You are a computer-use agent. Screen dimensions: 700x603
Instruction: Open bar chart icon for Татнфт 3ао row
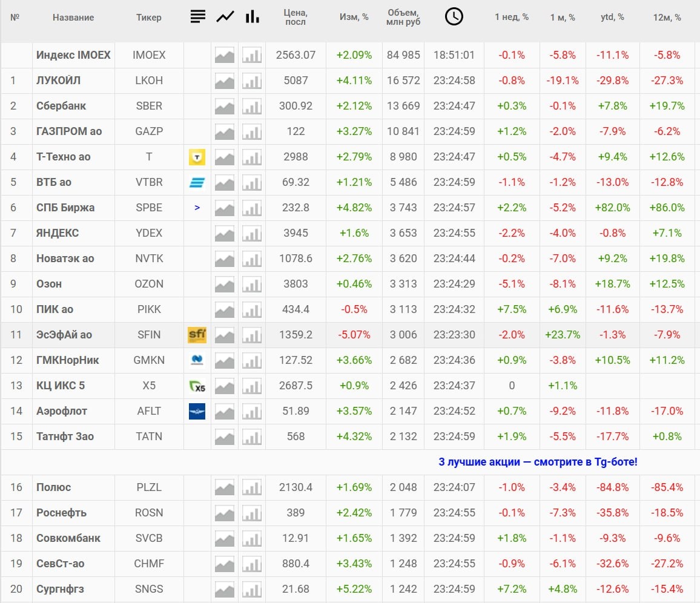252,437
